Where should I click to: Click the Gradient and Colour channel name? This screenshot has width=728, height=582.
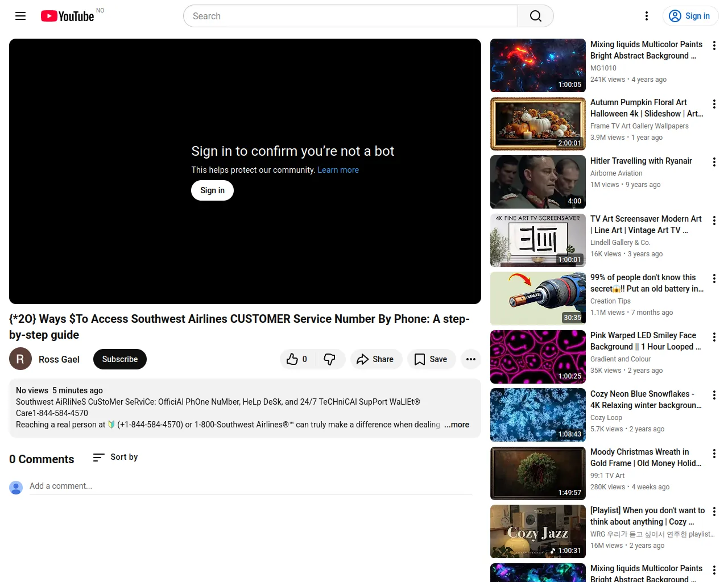(621, 359)
